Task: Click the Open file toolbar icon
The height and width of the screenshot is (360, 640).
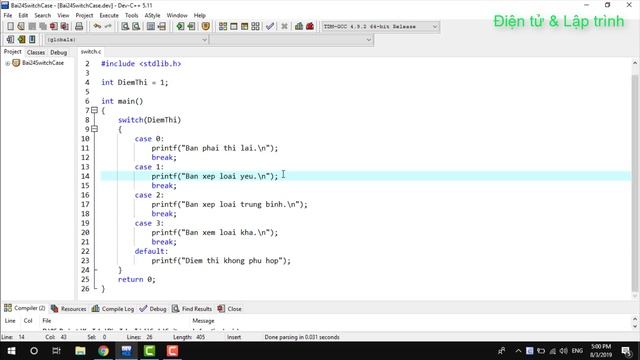Action: pos(21,27)
